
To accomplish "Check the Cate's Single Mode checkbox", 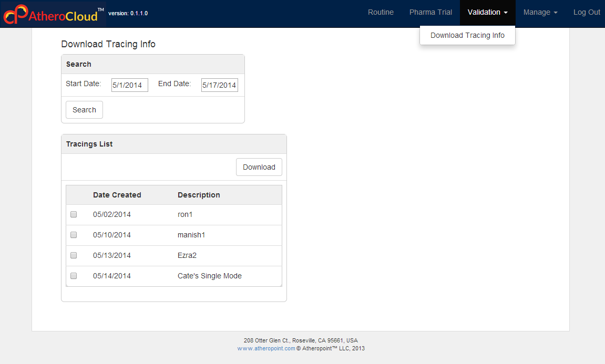I will point(74,276).
